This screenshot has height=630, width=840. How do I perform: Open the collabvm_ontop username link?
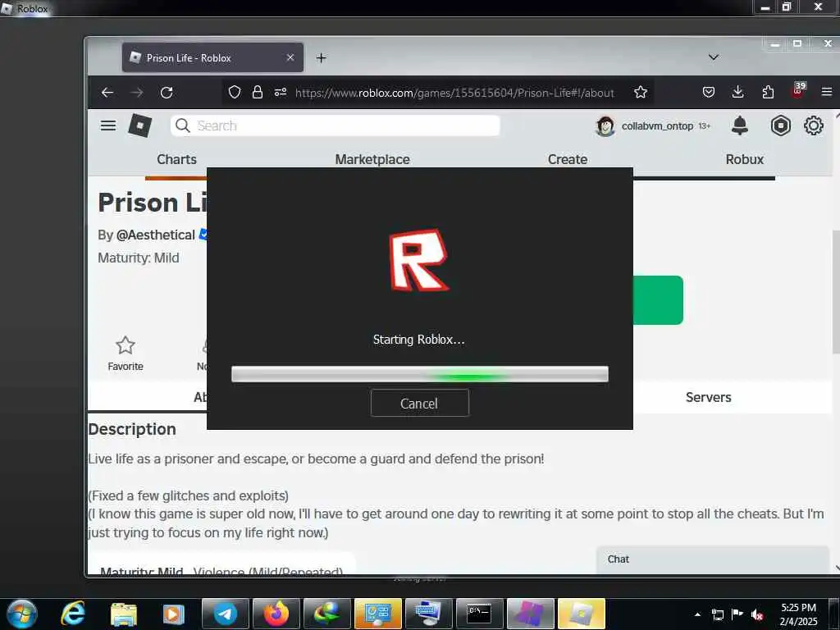click(x=657, y=126)
